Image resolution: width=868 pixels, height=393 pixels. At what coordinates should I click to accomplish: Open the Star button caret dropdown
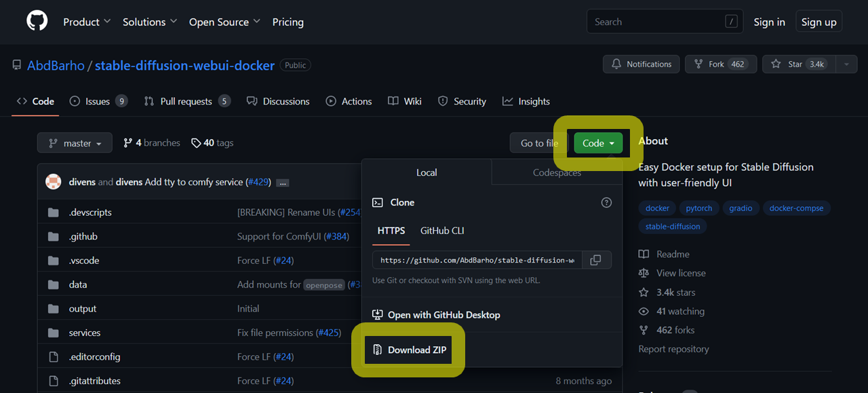coord(846,64)
